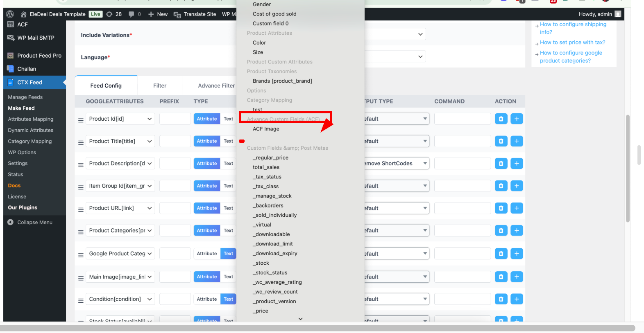
Task: Delete the Product Id row with trash icon
Action: coord(501,119)
